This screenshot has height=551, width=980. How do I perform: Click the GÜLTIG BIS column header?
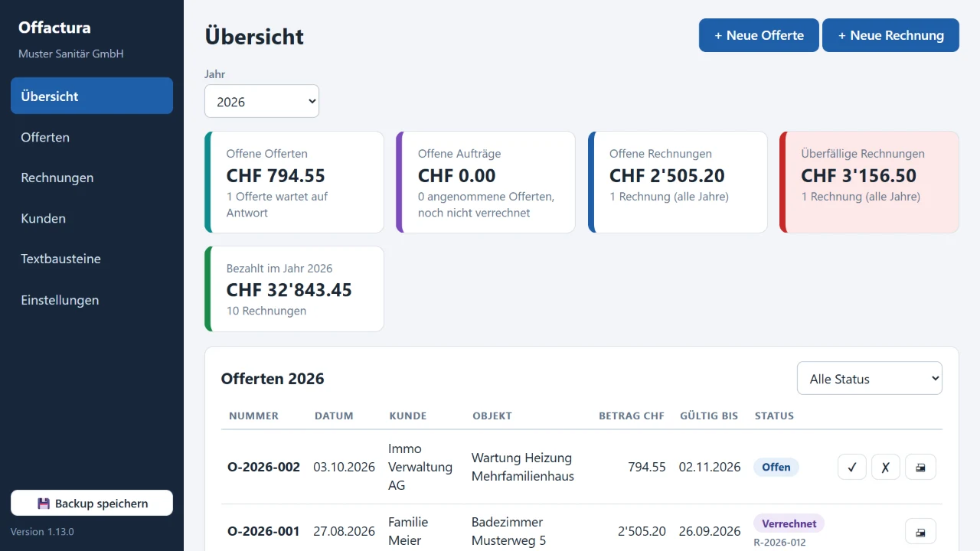(709, 416)
